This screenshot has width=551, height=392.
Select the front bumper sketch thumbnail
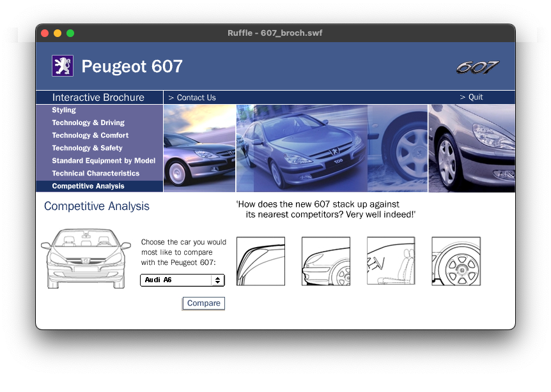point(326,261)
